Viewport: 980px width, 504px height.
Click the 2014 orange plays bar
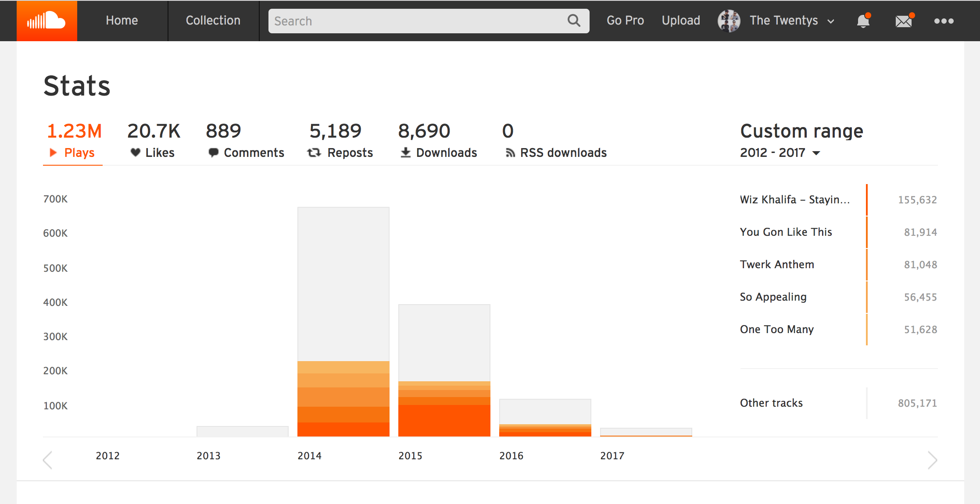pyautogui.click(x=343, y=399)
